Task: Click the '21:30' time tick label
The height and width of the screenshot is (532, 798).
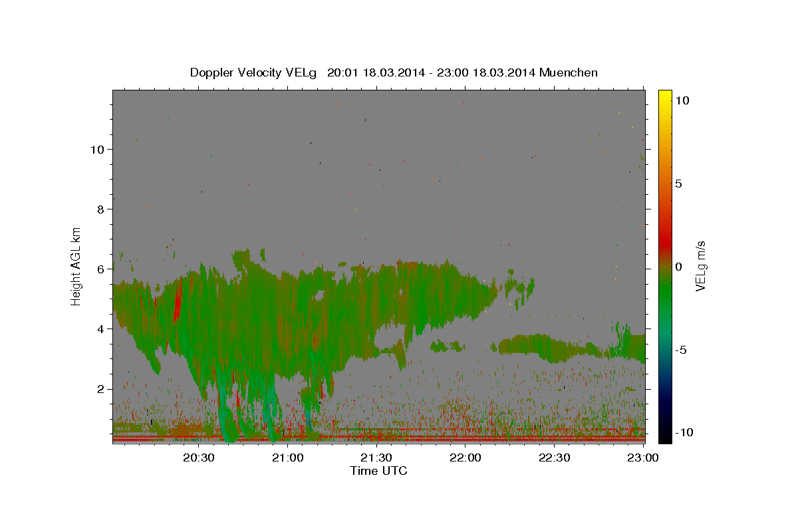Action: pyautogui.click(x=377, y=458)
